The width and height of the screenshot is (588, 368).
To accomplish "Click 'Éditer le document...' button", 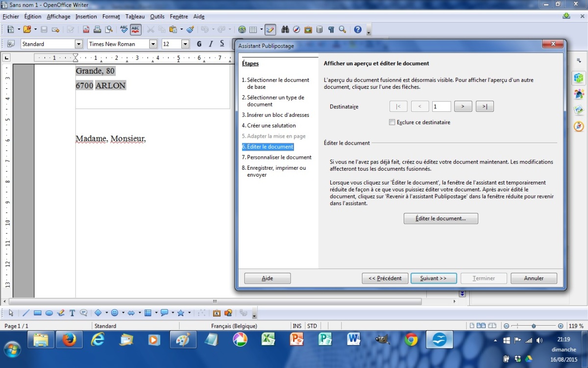I will coord(441,218).
